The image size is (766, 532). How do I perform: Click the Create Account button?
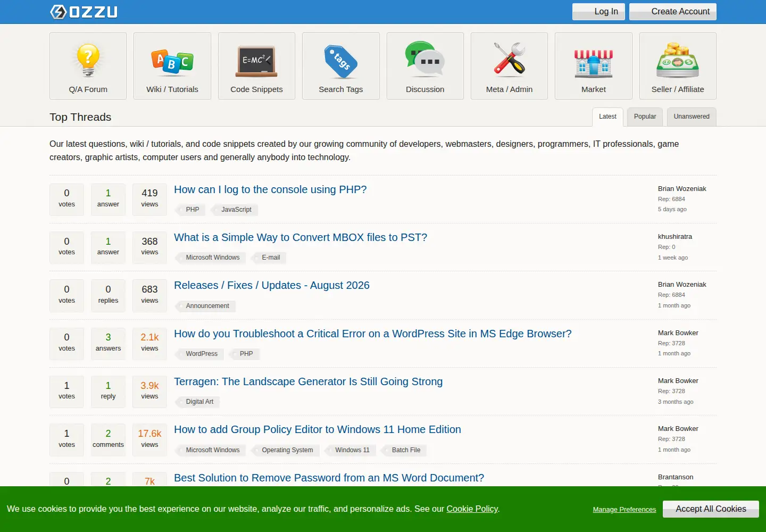coord(673,12)
